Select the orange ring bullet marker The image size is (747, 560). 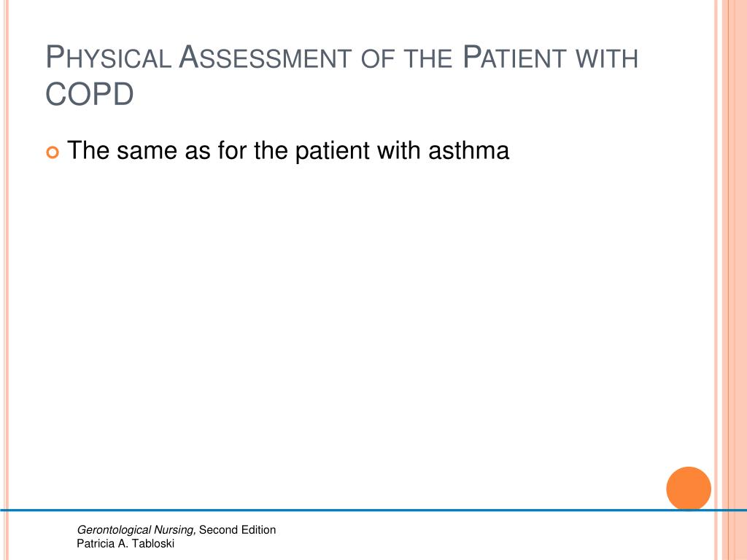pyautogui.click(x=53, y=152)
